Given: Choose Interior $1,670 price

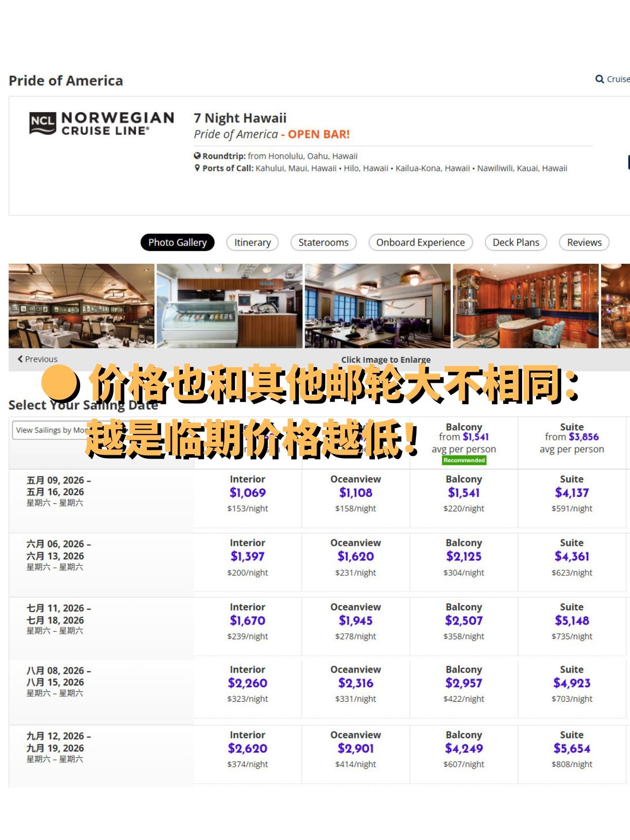Looking at the screenshot, I should tap(248, 621).
